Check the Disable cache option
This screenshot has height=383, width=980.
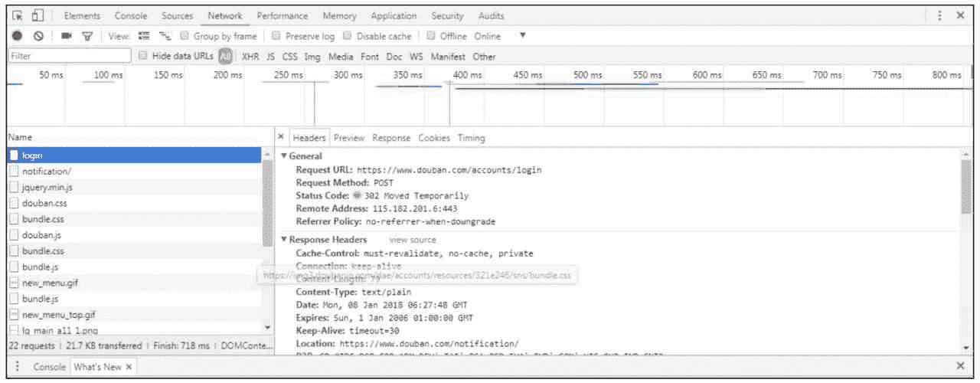[348, 36]
